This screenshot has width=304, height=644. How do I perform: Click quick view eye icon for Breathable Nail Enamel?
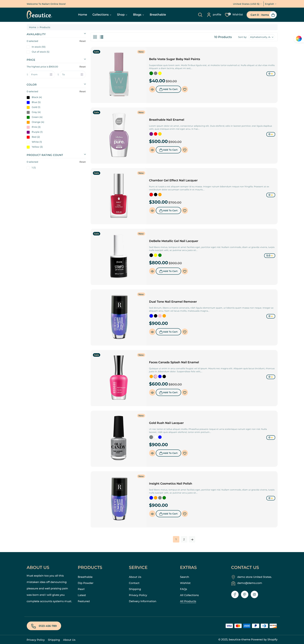(152, 150)
